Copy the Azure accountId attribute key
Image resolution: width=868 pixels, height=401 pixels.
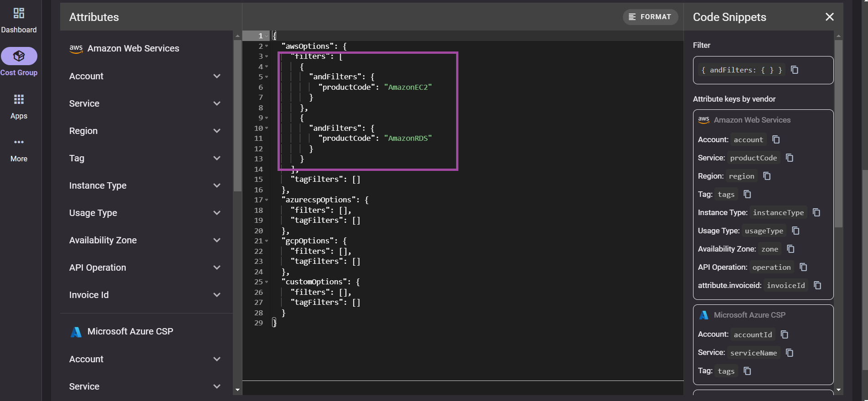coord(785,334)
